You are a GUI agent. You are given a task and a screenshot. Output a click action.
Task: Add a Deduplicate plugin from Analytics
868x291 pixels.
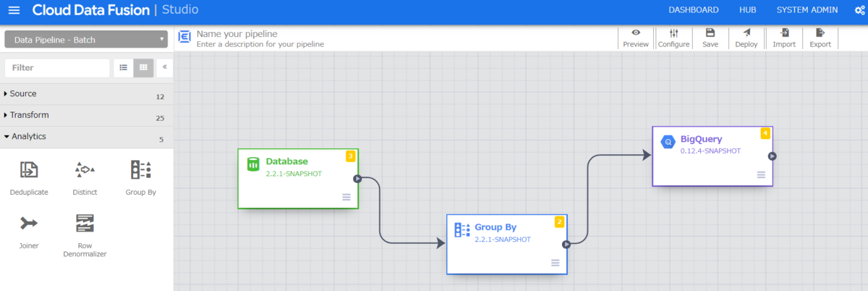29,178
